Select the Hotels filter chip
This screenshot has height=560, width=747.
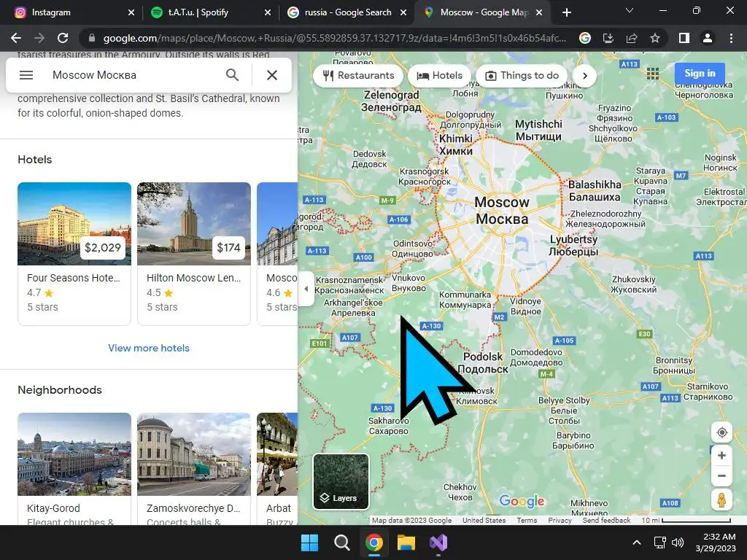[x=439, y=76]
